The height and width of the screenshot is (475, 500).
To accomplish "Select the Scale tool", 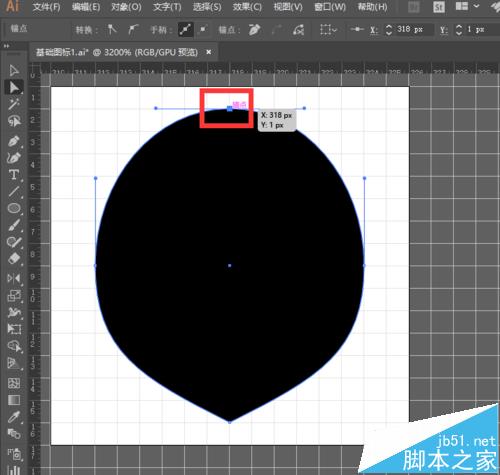I will (14, 295).
